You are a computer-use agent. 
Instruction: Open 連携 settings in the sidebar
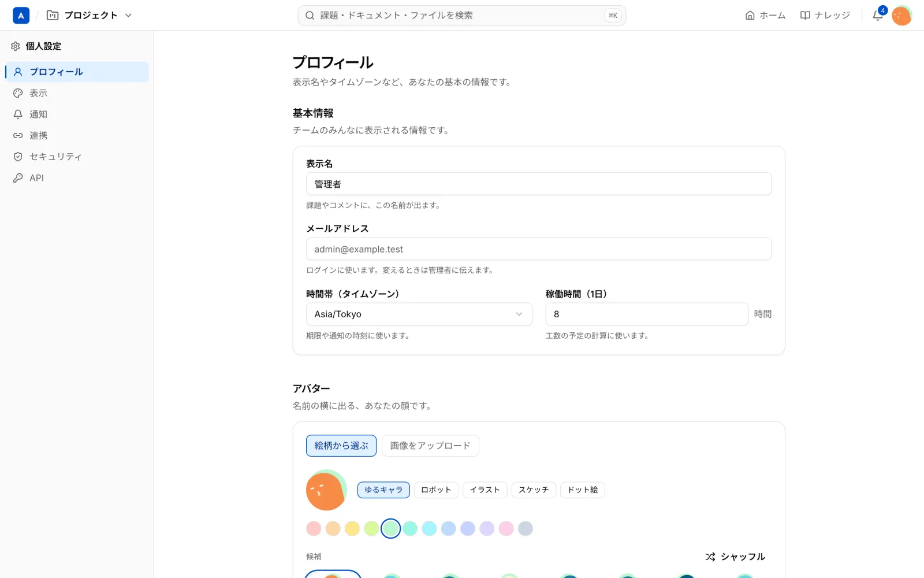(77, 135)
